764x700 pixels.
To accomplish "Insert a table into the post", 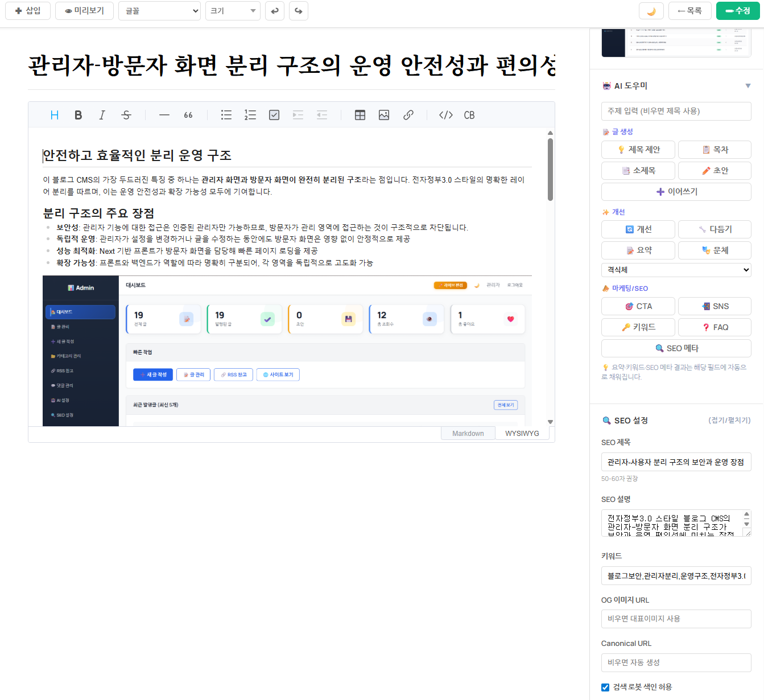I will point(360,115).
